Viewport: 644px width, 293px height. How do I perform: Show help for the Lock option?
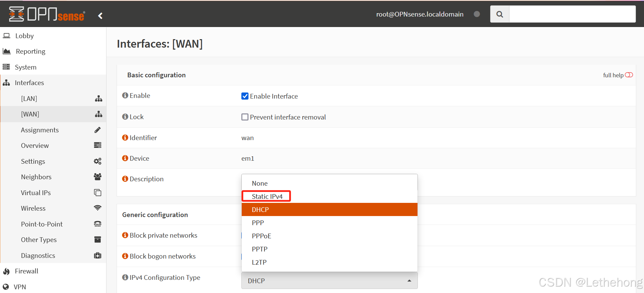click(125, 116)
